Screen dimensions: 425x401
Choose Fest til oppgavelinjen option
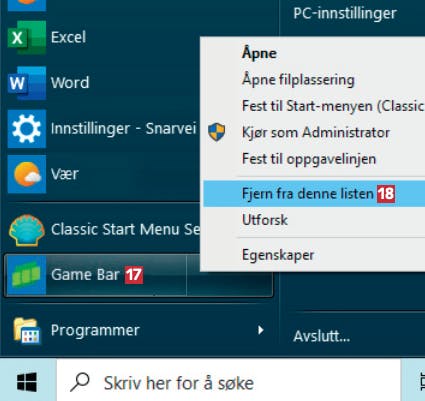(x=309, y=159)
